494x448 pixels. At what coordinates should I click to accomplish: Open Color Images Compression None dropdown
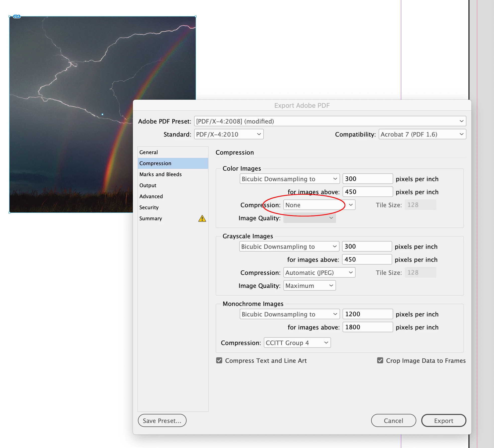point(319,205)
